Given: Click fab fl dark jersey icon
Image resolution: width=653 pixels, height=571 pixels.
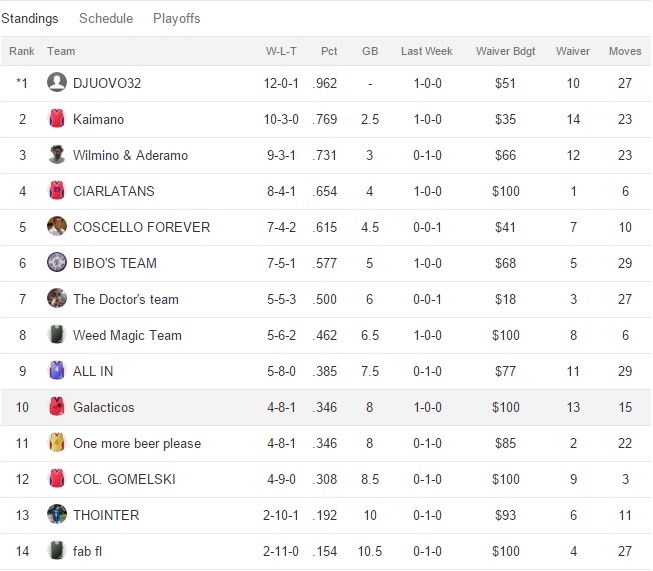Looking at the screenshot, I should pos(57,551).
